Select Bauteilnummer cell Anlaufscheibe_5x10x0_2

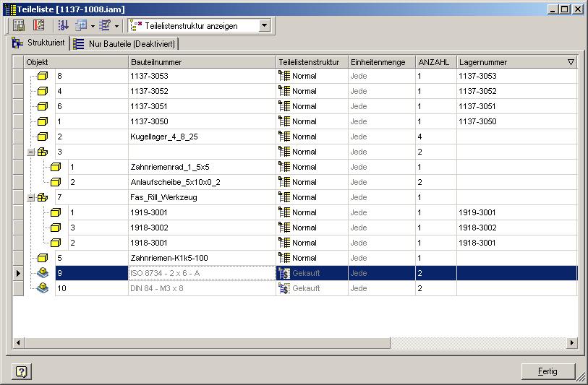[x=202, y=182]
